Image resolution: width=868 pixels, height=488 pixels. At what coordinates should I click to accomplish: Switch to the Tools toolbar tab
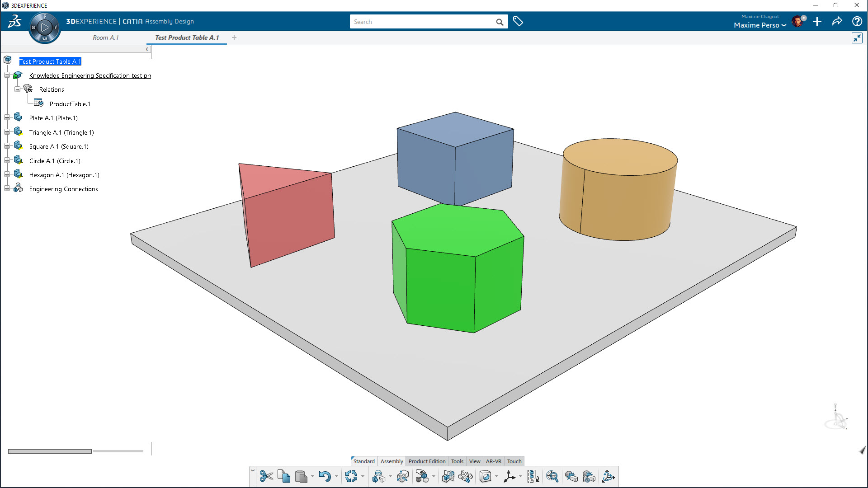[x=457, y=461]
